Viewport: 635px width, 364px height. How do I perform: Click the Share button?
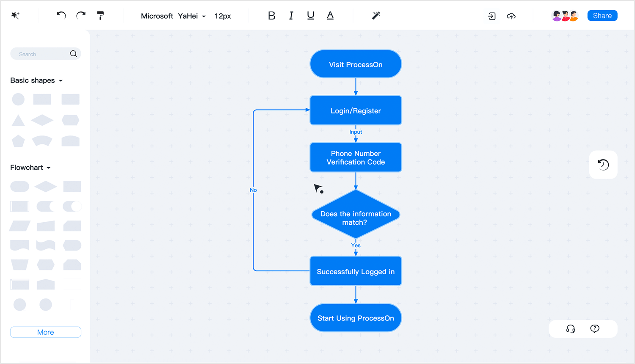click(602, 16)
